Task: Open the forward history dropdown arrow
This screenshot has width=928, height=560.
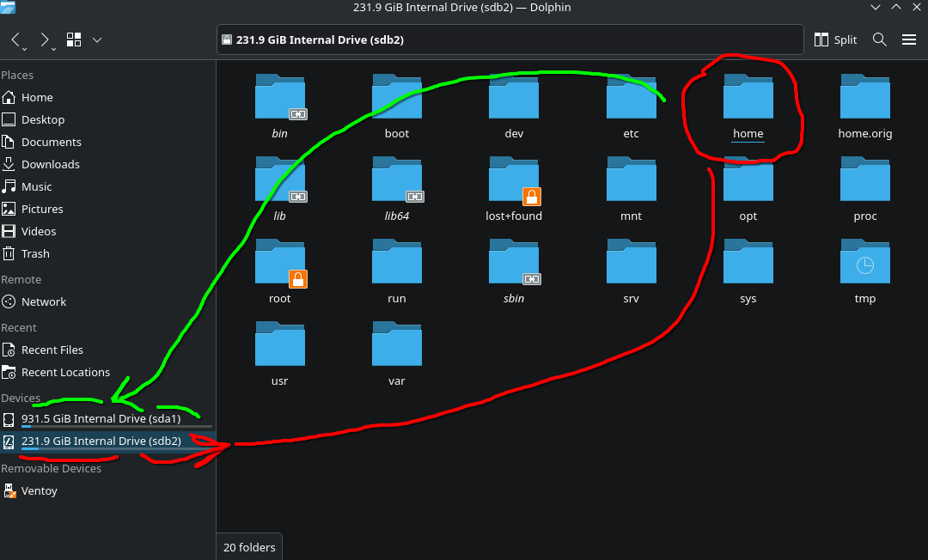Action: click(54, 49)
